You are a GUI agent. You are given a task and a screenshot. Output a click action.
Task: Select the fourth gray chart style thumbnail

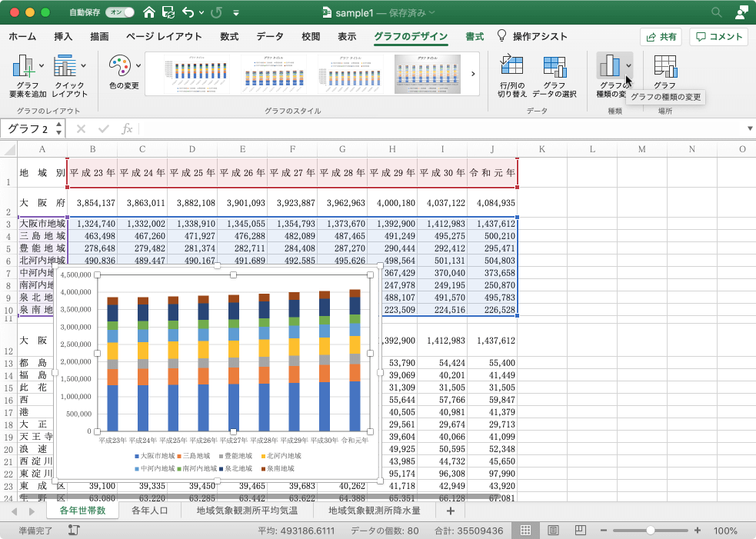tap(428, 73)
